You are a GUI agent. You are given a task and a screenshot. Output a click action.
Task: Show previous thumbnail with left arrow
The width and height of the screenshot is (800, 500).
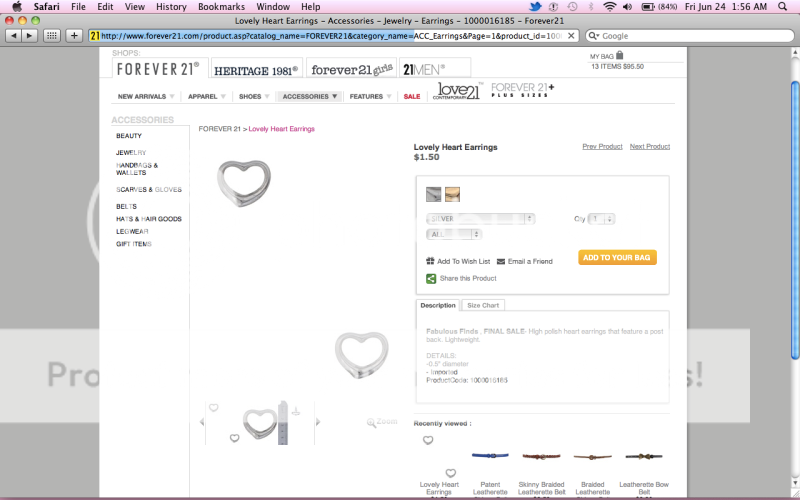click(x=202, y=422)
